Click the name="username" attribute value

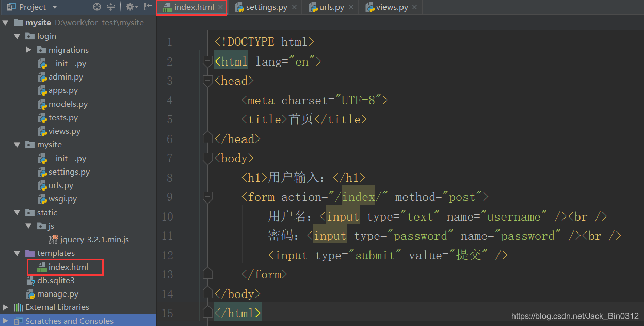click(x=514, y=216)
